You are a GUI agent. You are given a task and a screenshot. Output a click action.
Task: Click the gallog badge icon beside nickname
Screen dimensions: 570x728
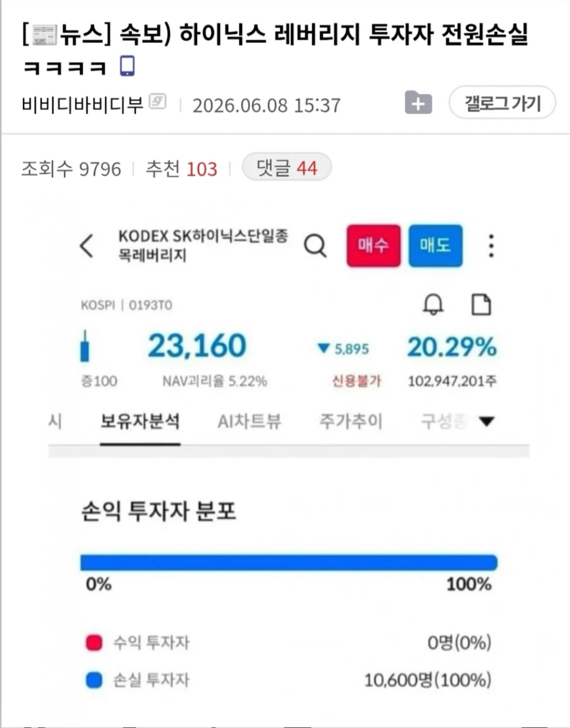coord(158,102)
